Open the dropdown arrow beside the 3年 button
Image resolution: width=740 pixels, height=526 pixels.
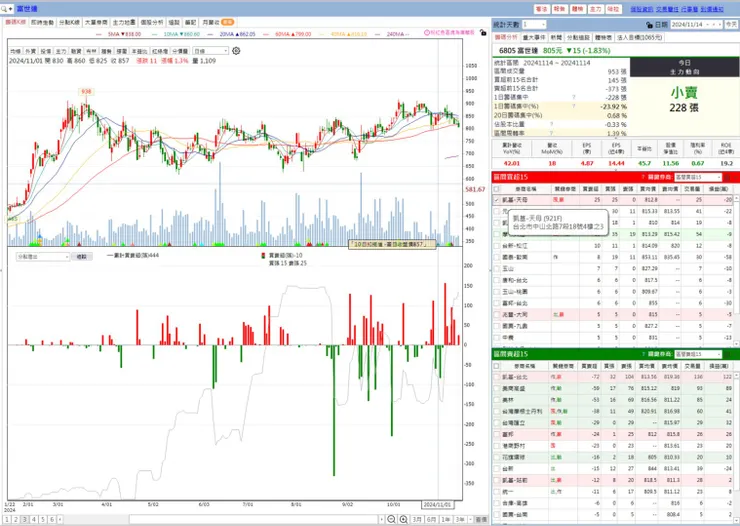tap(471, 519)
